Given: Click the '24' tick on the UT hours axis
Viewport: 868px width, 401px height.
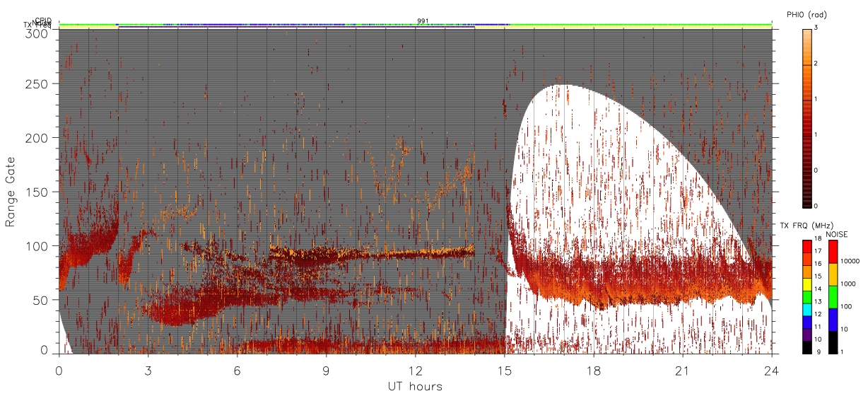Looking at the screenshot, I should tap(771, 371).
